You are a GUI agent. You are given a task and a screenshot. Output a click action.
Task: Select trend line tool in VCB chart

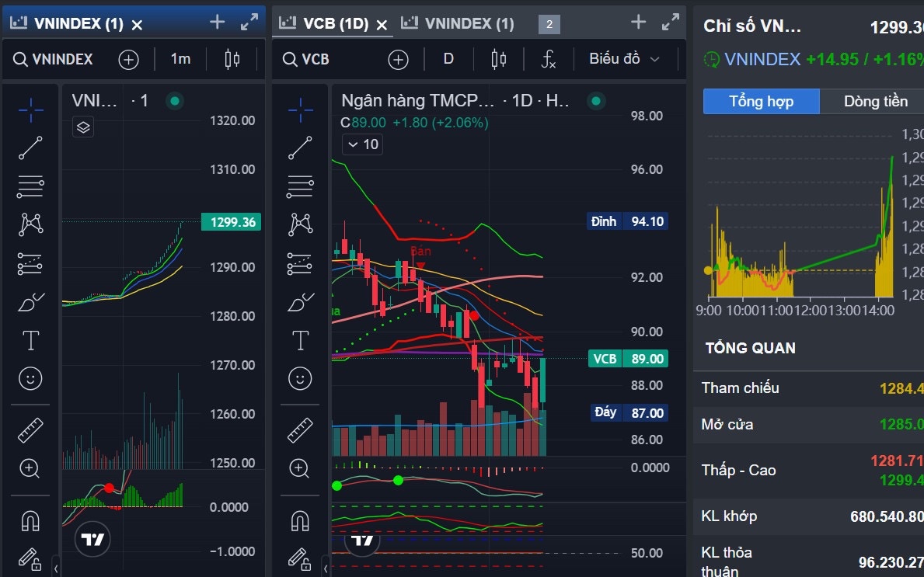click(301, 148)
